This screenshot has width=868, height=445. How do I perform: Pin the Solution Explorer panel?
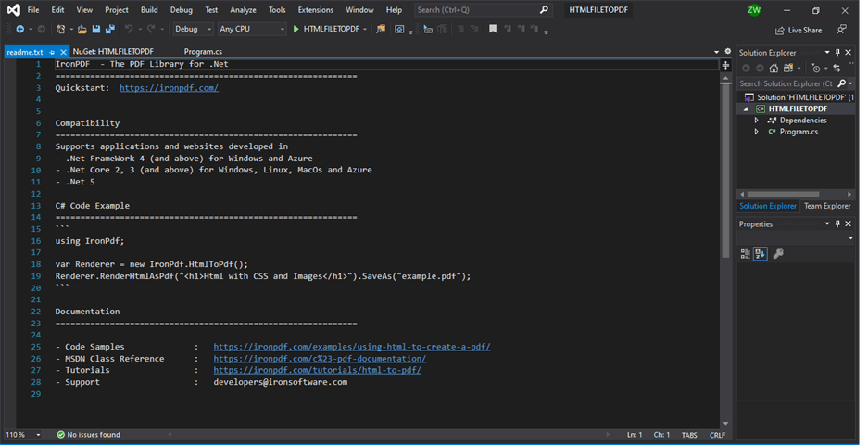coord(837,53)
